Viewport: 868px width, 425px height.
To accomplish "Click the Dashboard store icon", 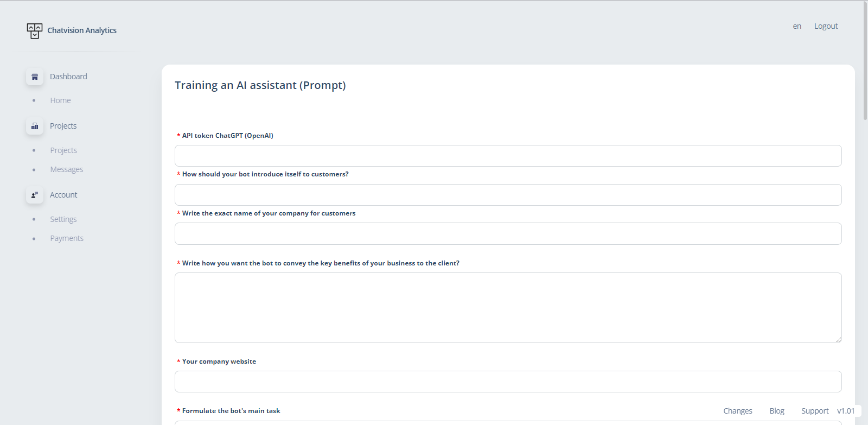I will pos(35,77).
